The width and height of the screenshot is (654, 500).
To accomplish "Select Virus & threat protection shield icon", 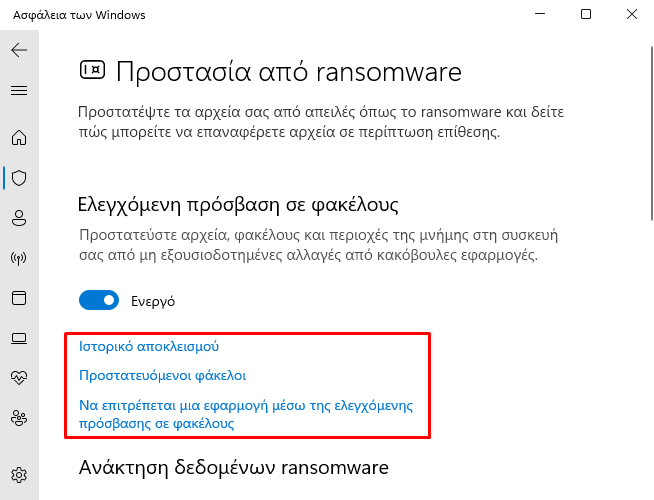I will coord(19,178).
